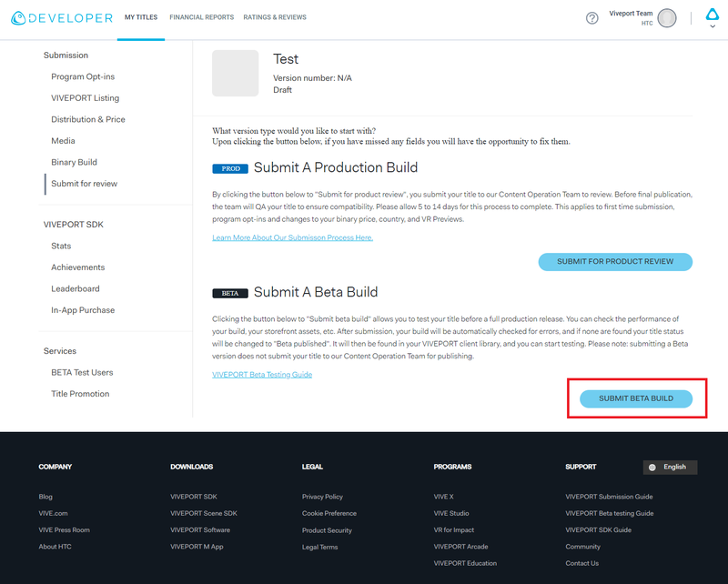
Task: Click the blue PROD badge
Action: (231, 168)
